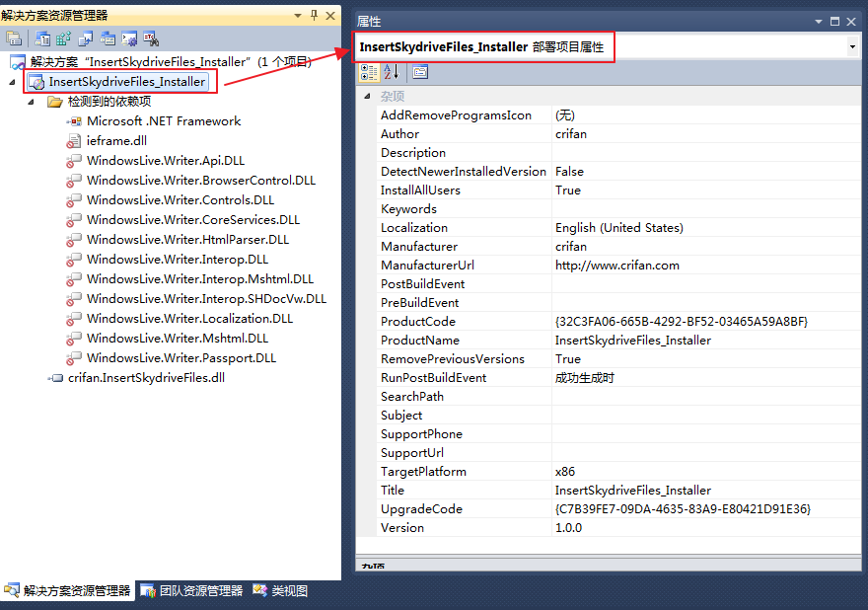The image size is (868, 610).
Task: Click the 团队资源管理器 tab icon
Action: pyautogui.click(x=148, y=590)
